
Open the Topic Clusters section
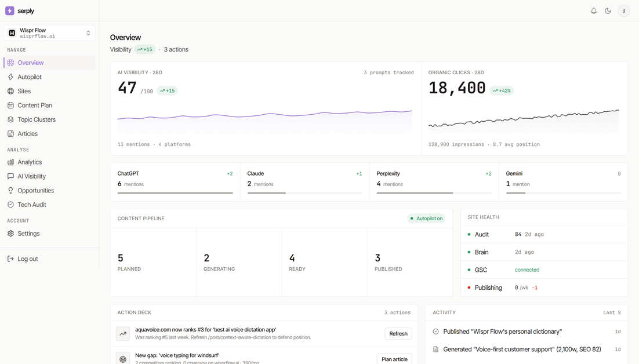37,120
